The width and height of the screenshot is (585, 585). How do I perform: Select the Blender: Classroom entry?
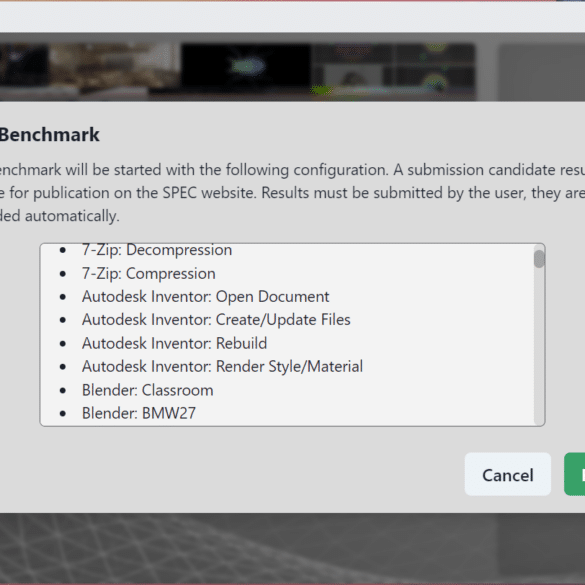coord(147,390)
